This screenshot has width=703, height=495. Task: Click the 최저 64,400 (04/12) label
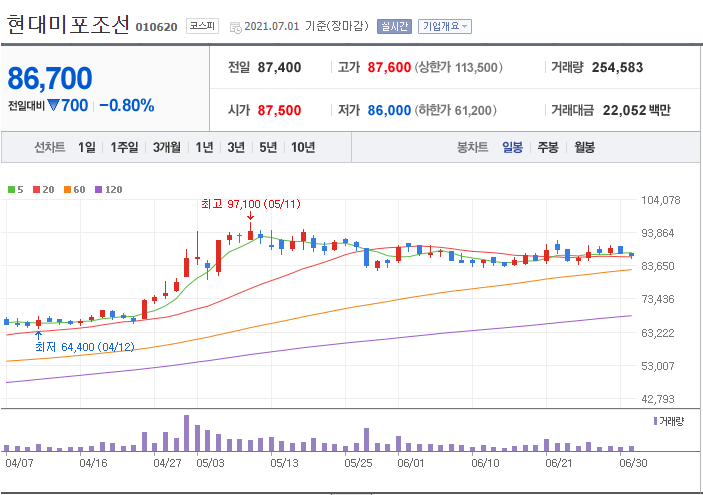(x=85, y=347)
